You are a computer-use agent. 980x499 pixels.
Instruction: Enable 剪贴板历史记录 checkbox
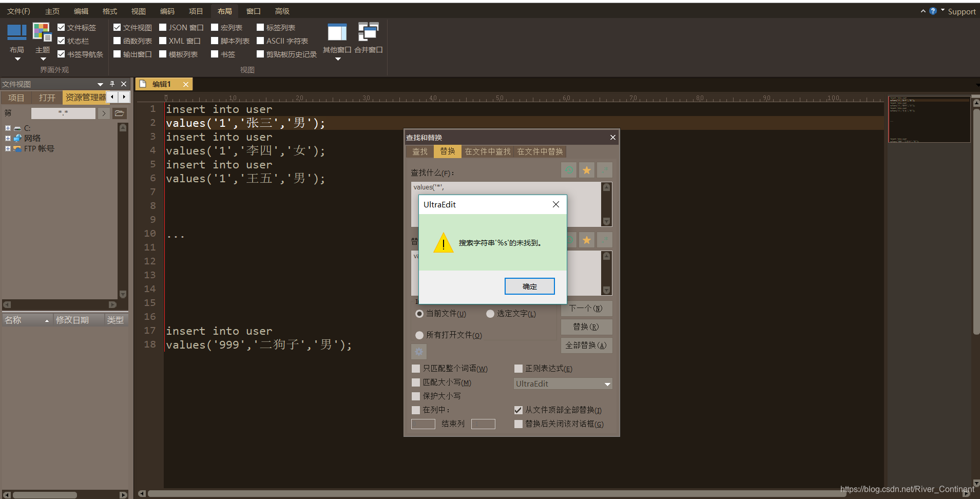tap(260, 54)
